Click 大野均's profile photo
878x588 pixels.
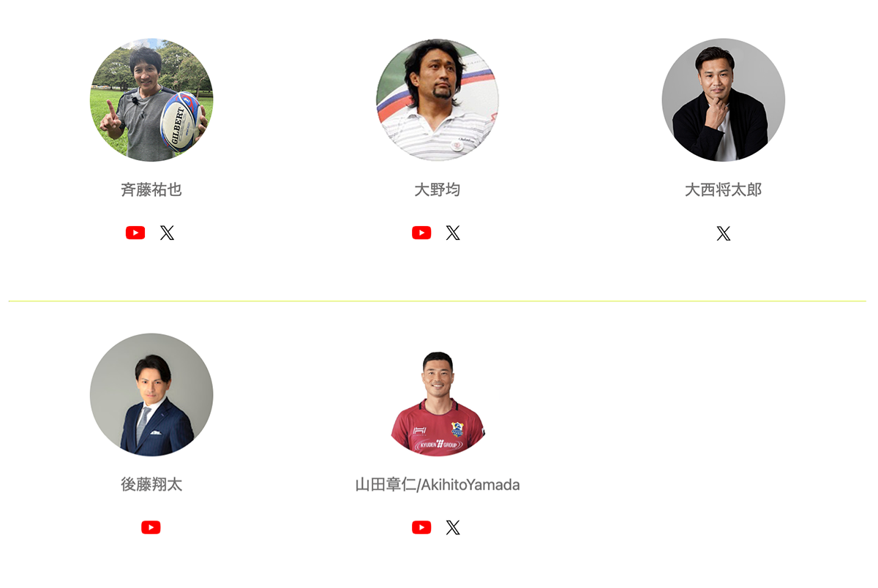[x=438, y=99]
